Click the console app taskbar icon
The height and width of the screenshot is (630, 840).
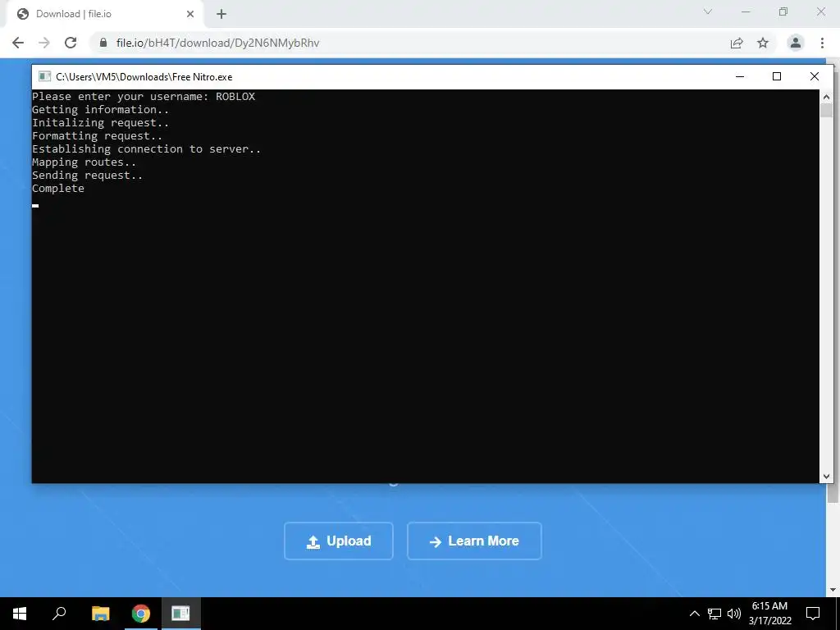pyautogui.click(x=180, y=614)
